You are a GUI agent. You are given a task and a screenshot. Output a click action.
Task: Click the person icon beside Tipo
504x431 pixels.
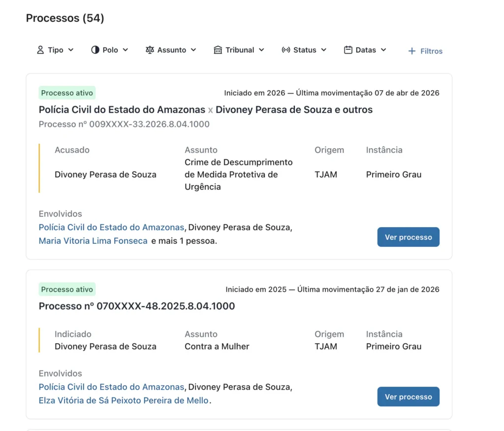pos(40,50)
